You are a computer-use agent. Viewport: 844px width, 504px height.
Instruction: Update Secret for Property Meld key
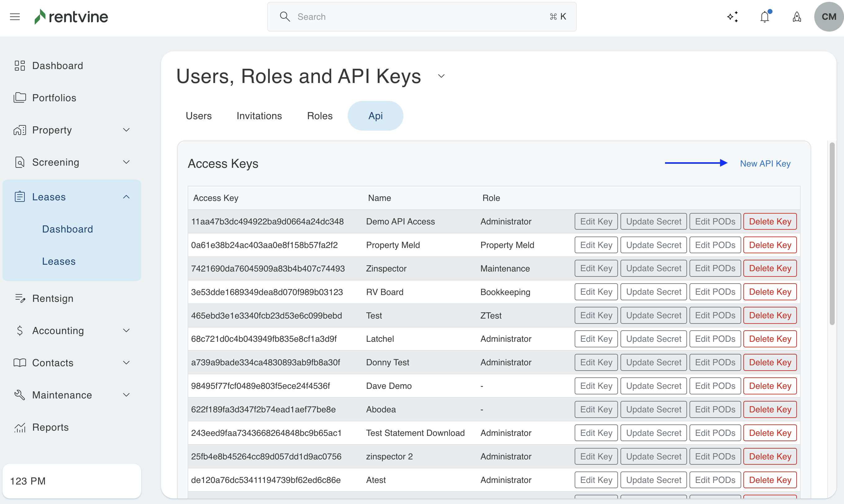coord(653,245)
